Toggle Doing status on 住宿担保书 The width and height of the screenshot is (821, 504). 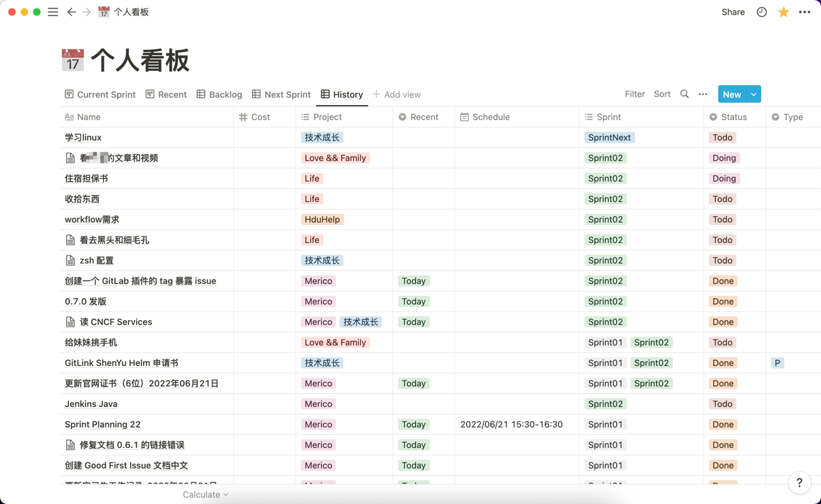724,178
